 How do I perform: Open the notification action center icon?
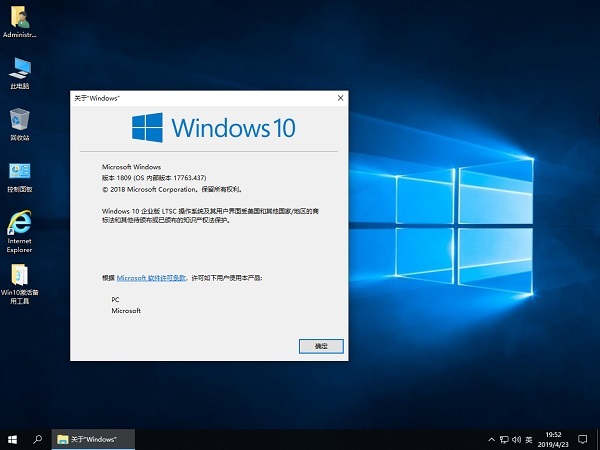(584, 439)
